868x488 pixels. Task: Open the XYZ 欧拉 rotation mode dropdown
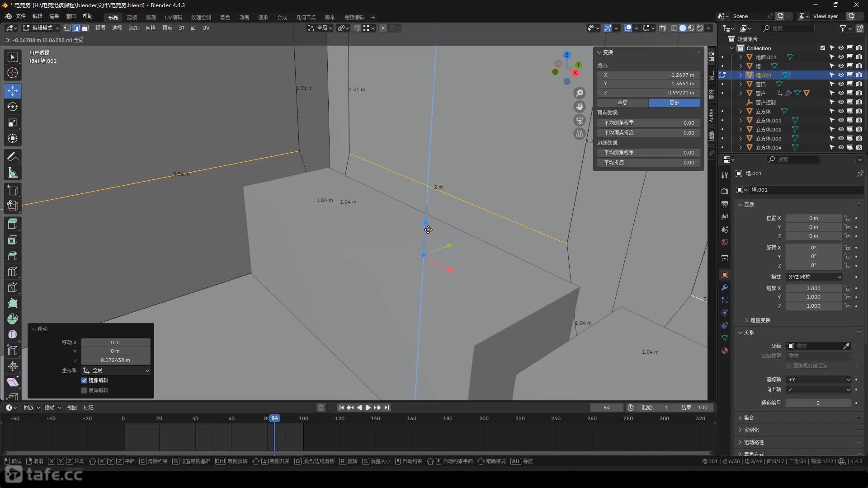(814, 277)
